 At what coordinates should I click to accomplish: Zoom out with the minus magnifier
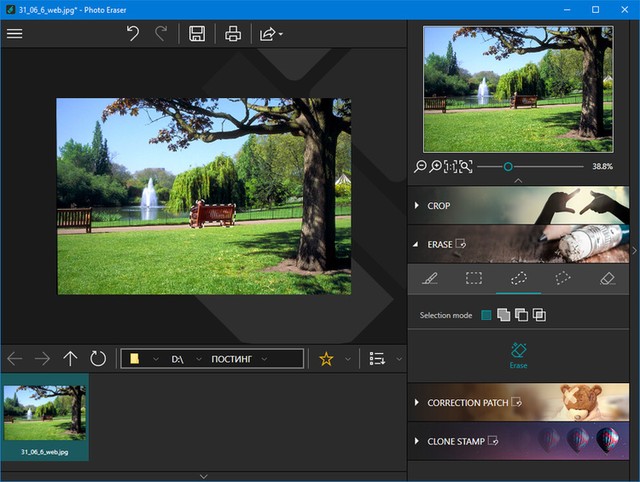(x=421, y=166)
